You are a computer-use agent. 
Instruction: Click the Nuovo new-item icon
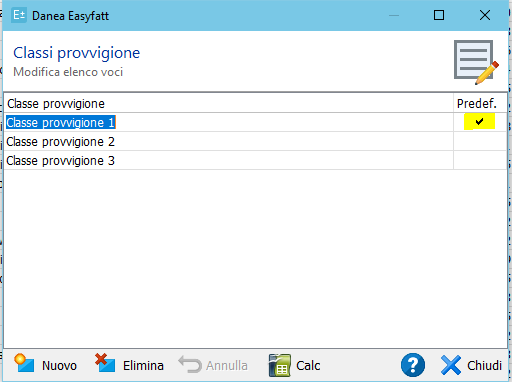(x=24, y=363)
